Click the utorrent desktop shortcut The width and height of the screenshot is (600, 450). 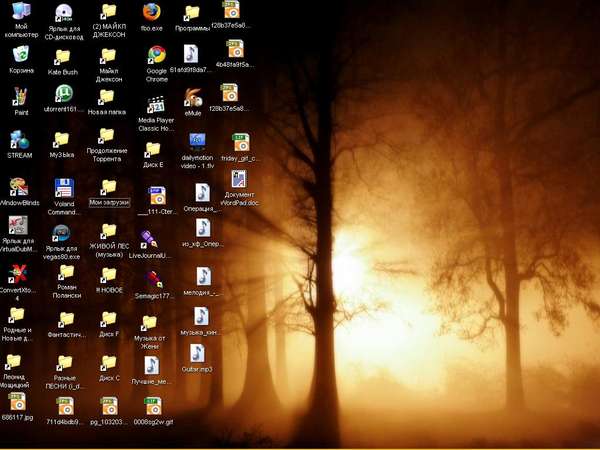point(64,94)
